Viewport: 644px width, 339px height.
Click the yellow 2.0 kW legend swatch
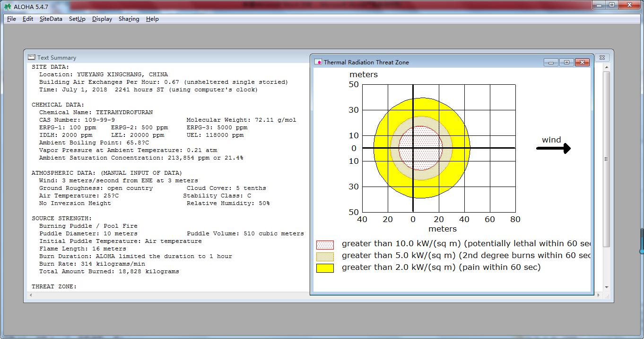click(x=325, y=268)
